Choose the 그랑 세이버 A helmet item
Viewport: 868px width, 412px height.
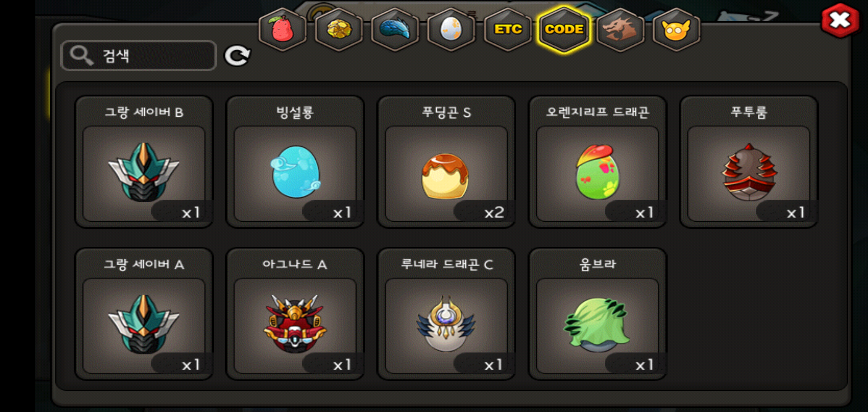[x=144, y=314]
